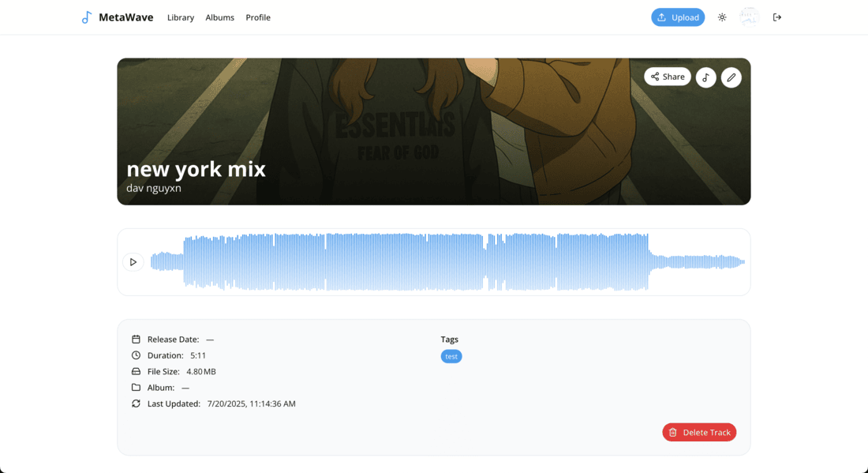Open the Library page

pos(181,17)
